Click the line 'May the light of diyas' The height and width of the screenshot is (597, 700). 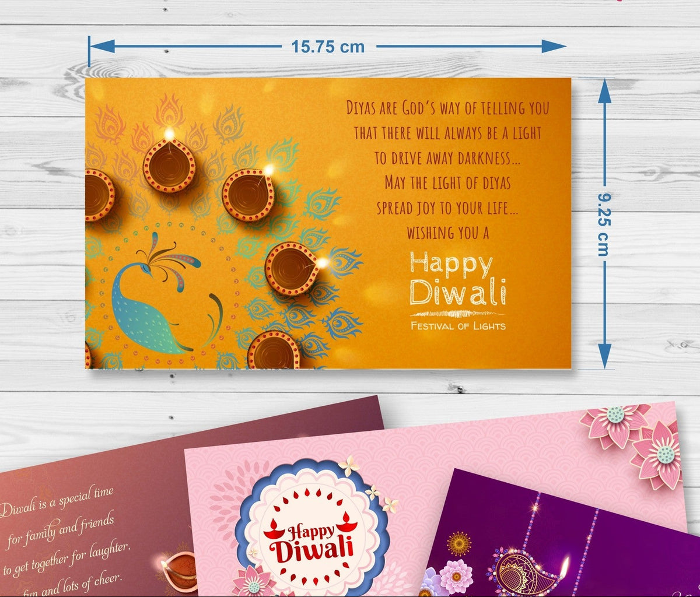pos(447,183)
